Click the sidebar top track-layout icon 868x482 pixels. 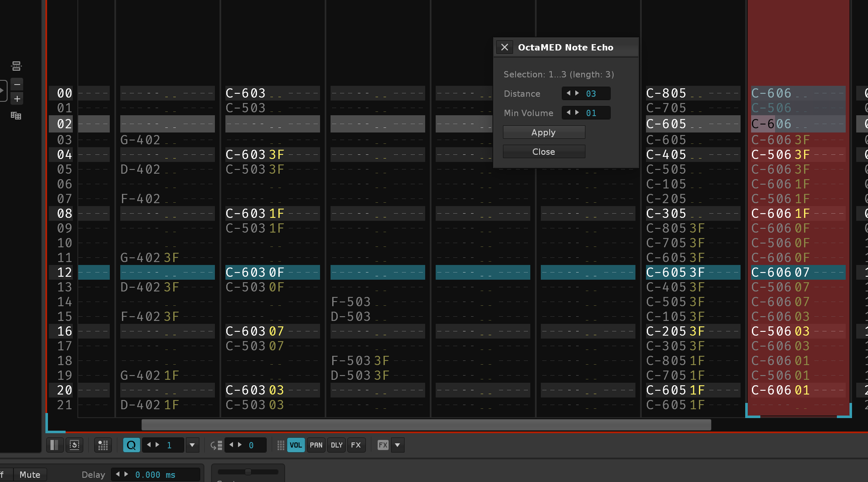point(16,66)
